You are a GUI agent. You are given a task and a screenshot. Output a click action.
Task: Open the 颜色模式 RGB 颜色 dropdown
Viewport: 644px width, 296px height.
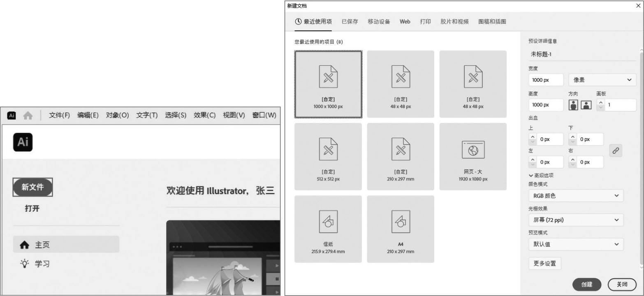[576, 196]
